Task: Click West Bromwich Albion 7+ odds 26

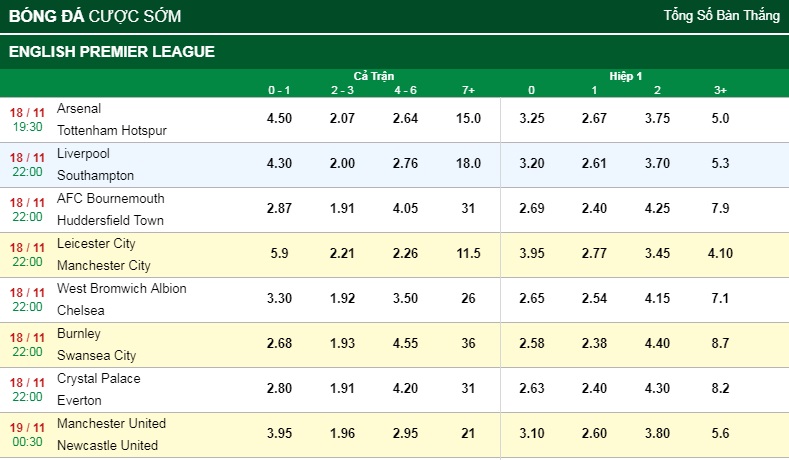Action: (468, 299)
